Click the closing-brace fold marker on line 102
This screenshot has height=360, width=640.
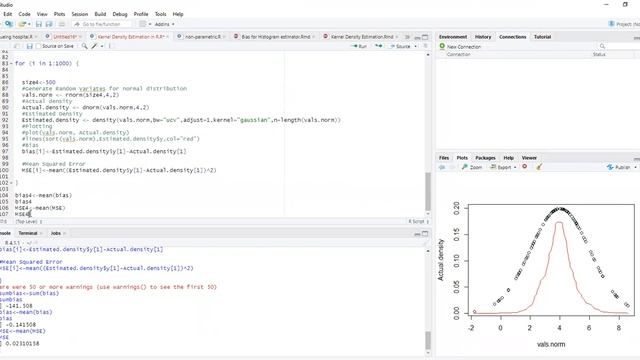click(12, 183)
